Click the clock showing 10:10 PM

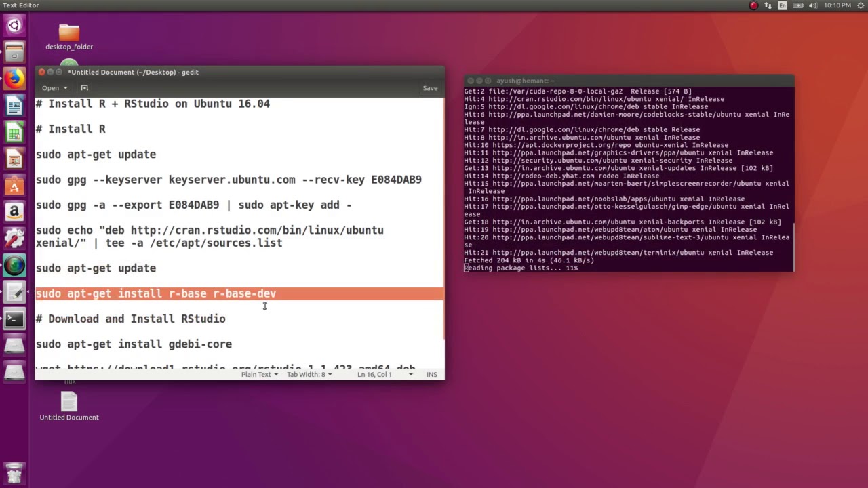tap(837, 5)
